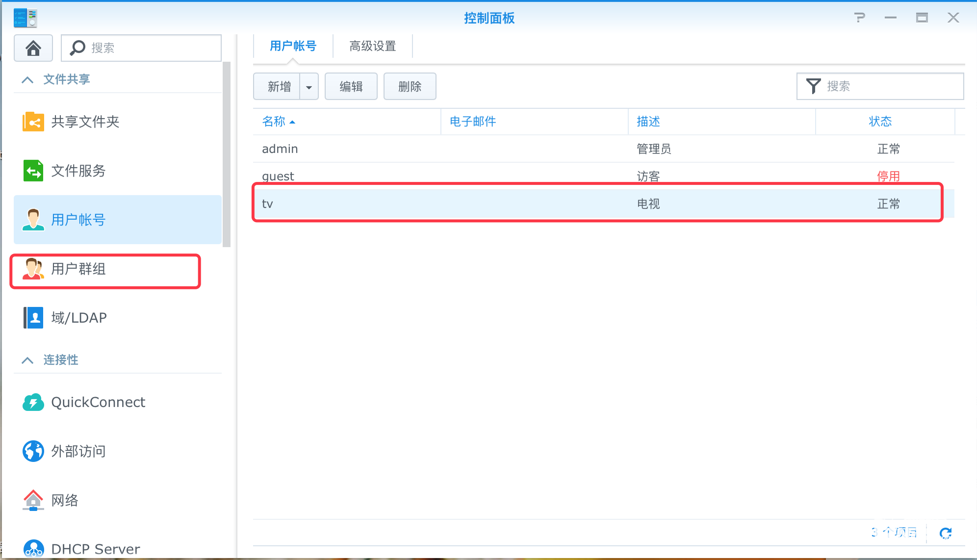
Task: Click the 外部访问 sidebar label
Action: [78, 451]
